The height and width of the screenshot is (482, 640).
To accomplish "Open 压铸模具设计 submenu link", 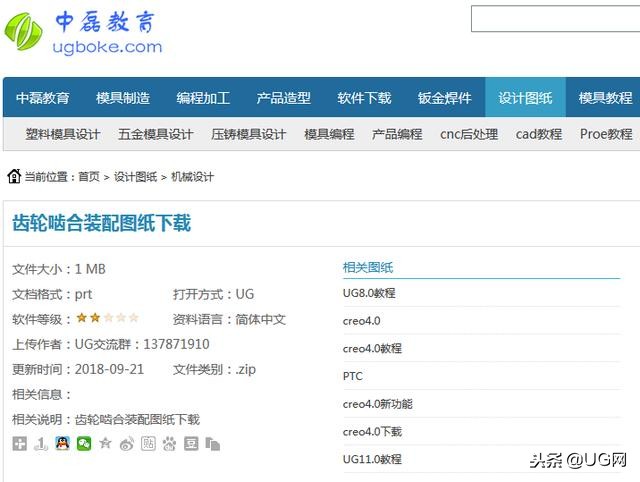I will pos(249,134).
